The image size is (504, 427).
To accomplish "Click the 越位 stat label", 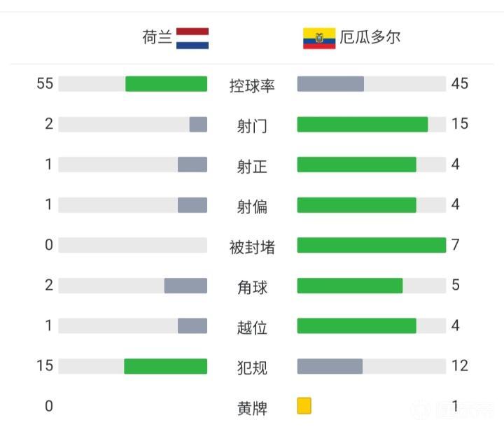I will (252, 327).
